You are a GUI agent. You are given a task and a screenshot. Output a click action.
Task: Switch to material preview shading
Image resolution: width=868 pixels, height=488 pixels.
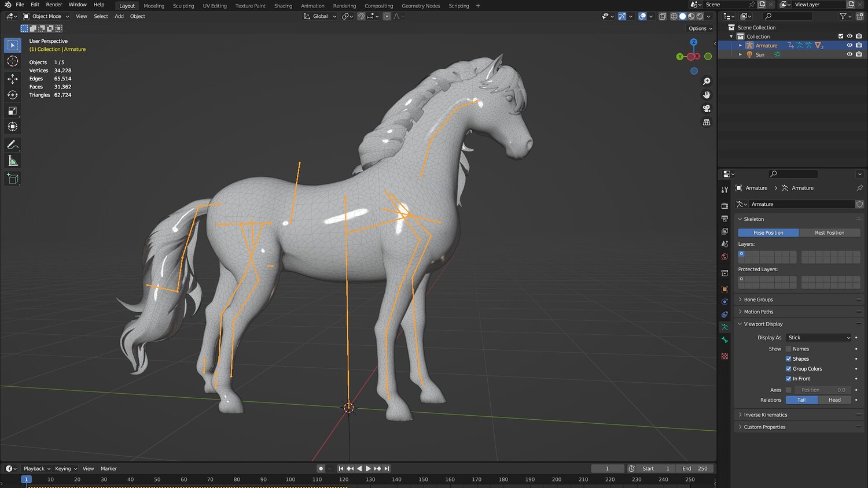point(692,16)
